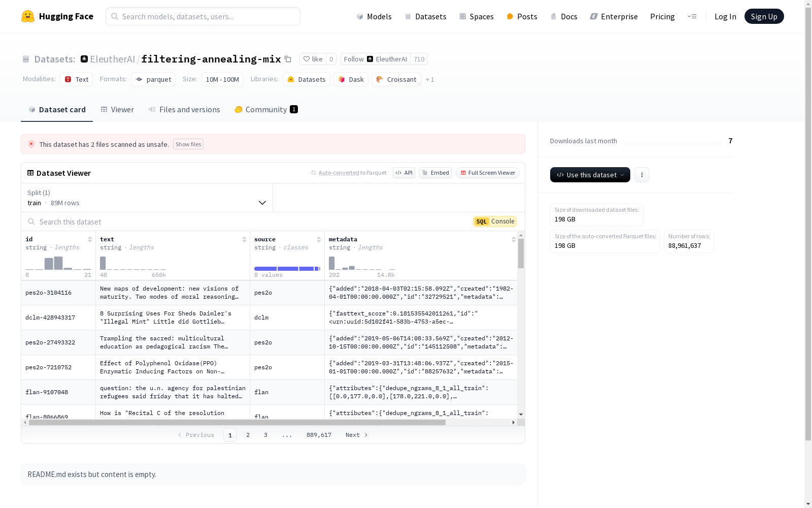
Task: Click Next page button
Action: point(356,435)
